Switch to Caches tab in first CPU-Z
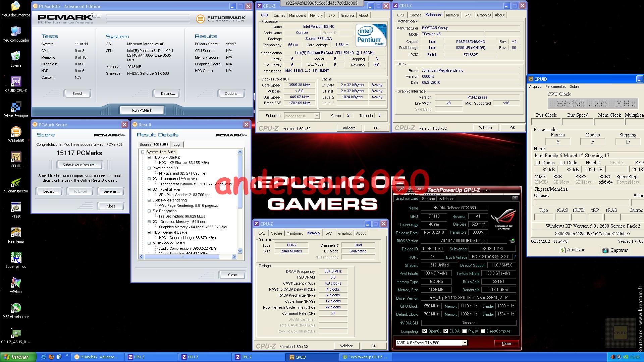Viewport: 644px width, 362px height. [x=279, y=15]
